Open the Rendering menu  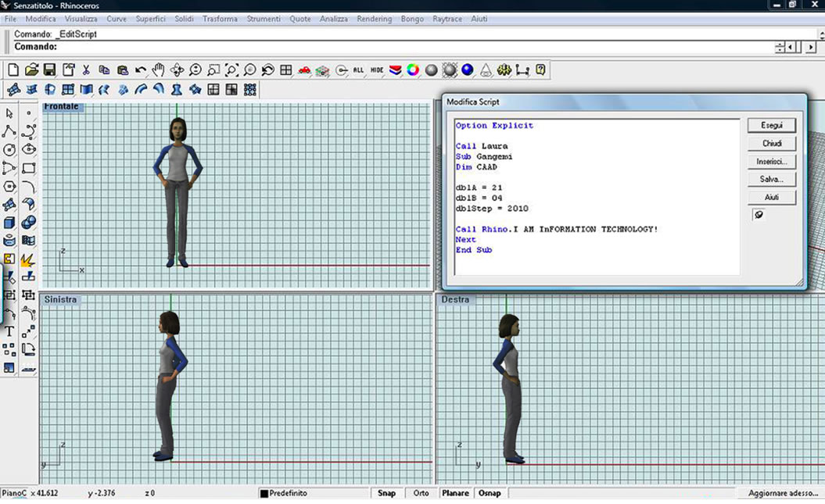(x=374, y=19)
